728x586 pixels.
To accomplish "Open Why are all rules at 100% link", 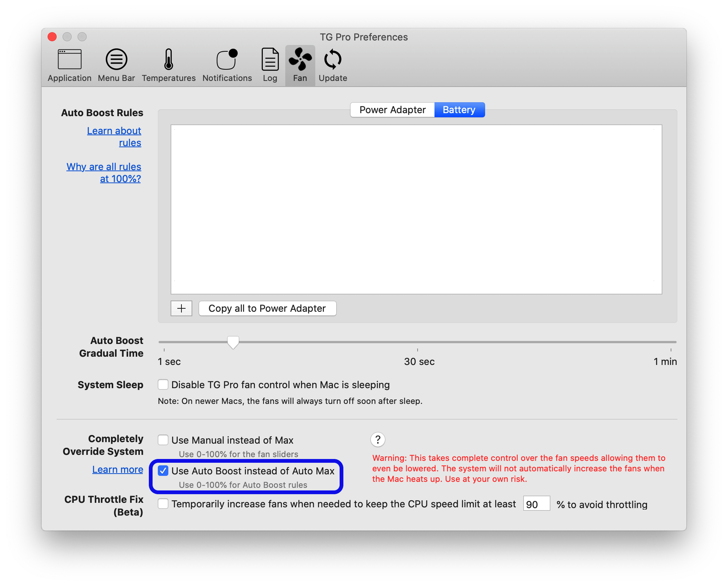I will pyautogui.click(x=104, y=173).
